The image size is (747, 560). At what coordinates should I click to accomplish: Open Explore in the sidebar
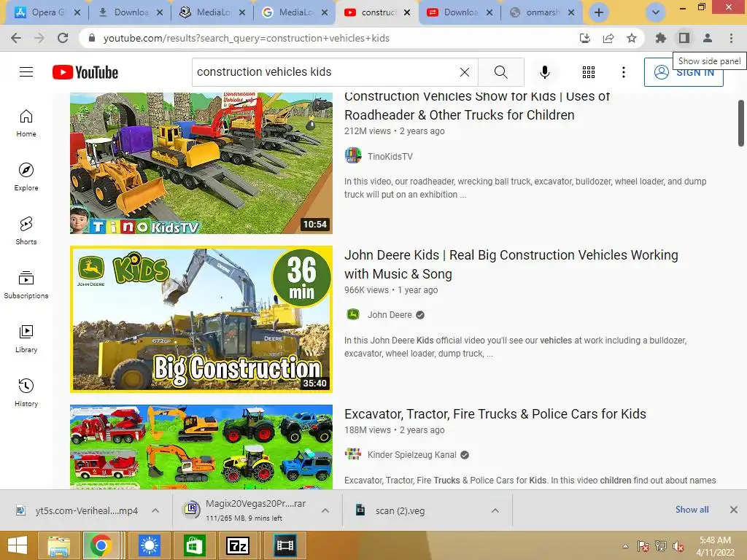point(26,177)
